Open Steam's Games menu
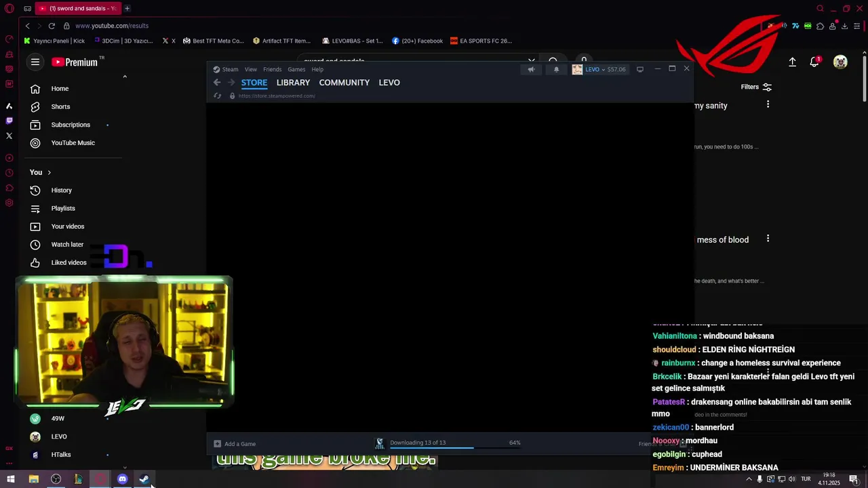868x488 pixels. 296,69
